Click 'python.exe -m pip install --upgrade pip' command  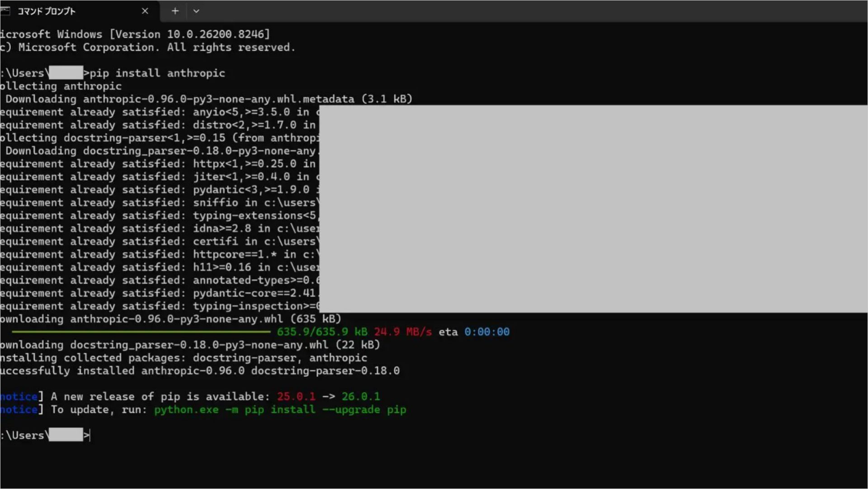280,410
